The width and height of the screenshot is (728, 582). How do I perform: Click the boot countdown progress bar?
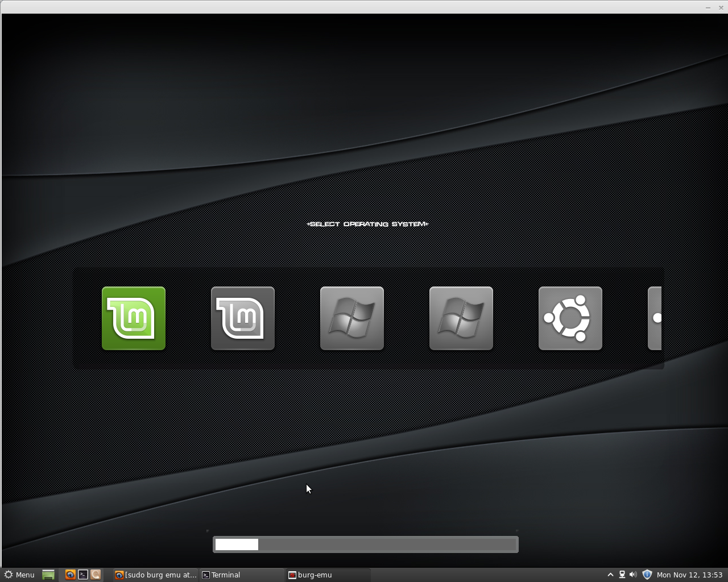366,544
